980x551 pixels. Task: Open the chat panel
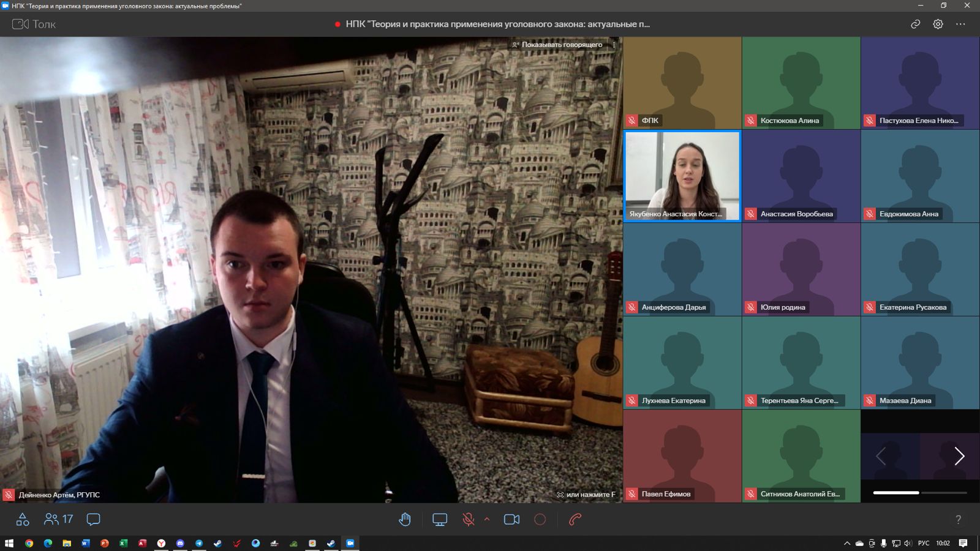coord(93,520)
